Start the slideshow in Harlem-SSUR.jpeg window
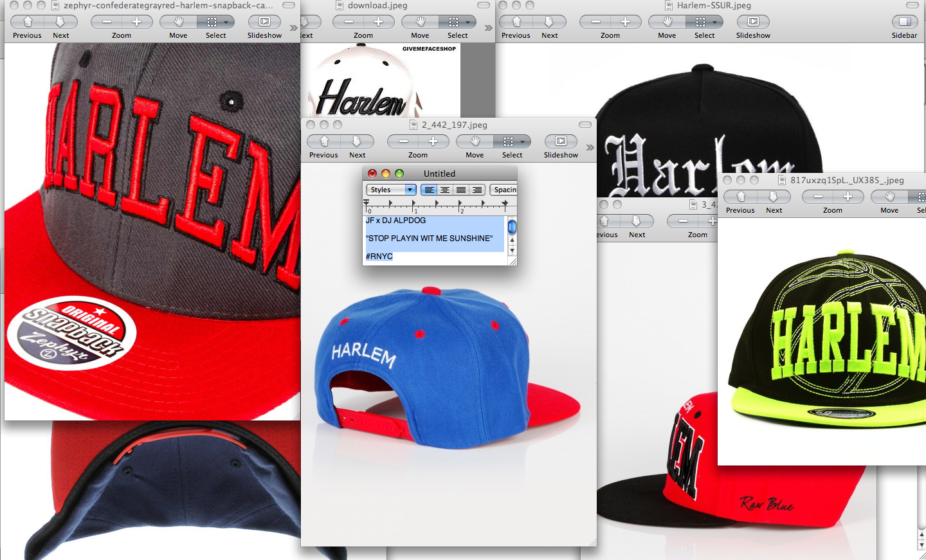Screen dimensions: 926x560 click(x=753, y=22)
